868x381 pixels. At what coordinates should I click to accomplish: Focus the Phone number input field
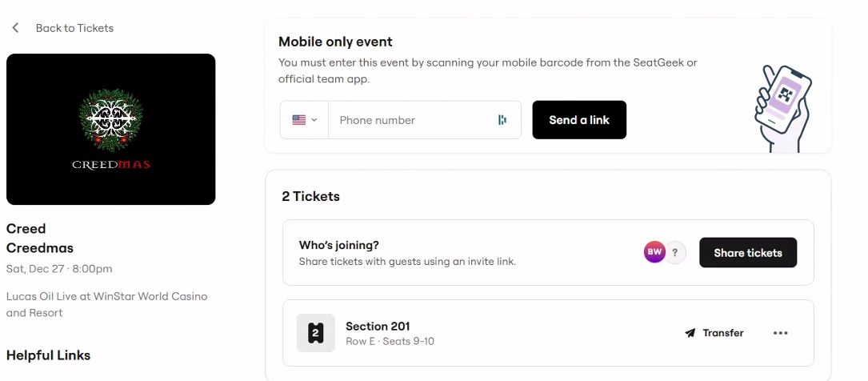click(x=408, y=120)
